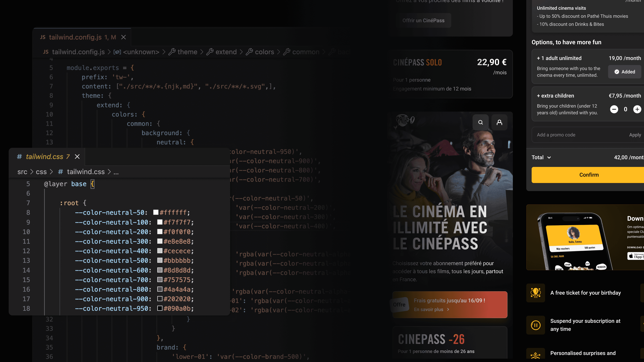The height and width of the screenshot is (362, 644).
Task: Click the 'module.exports' line in config
Action: 100,68
